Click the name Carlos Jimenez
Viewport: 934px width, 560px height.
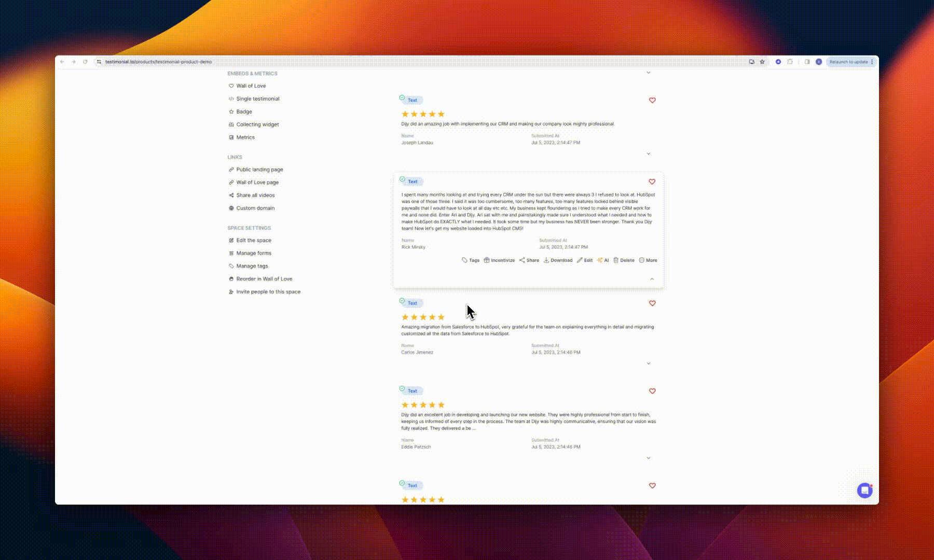click(417, 353)
